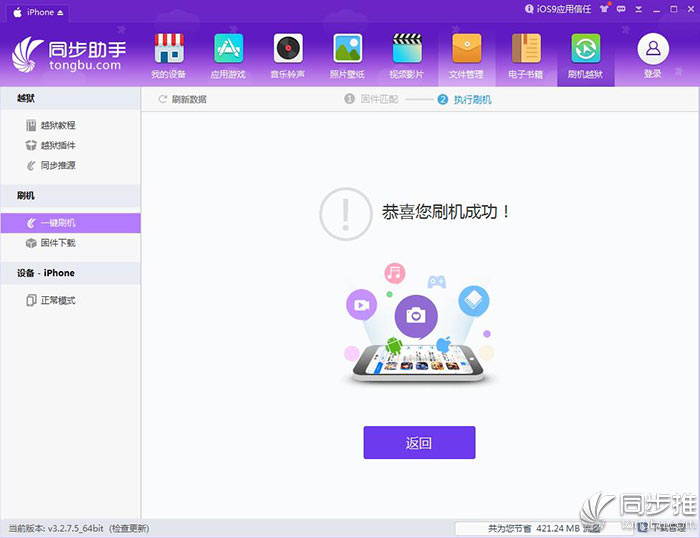The height and width of the screenshot is (538, 700).
Task: Click the shirt skin icon in title bar
Action: coord(605,8)
